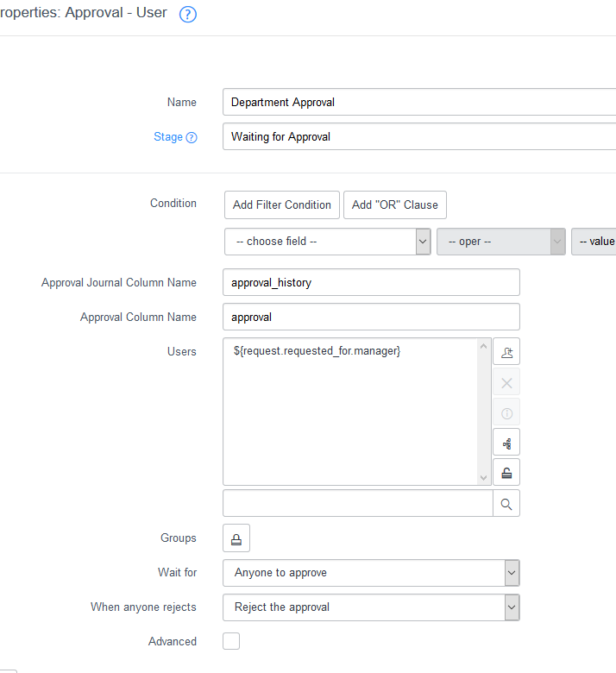Image resolution: width=616 pixels, height=673 pixels.
Task: Click the Approval Journal Column Name field
Action: point(371,282)
